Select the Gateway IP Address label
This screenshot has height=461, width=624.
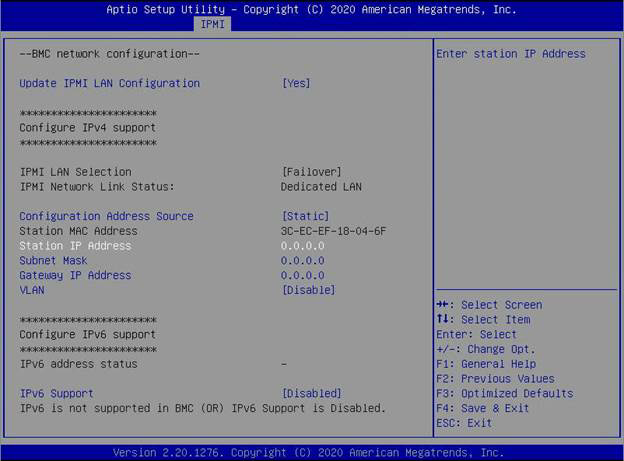75,275
